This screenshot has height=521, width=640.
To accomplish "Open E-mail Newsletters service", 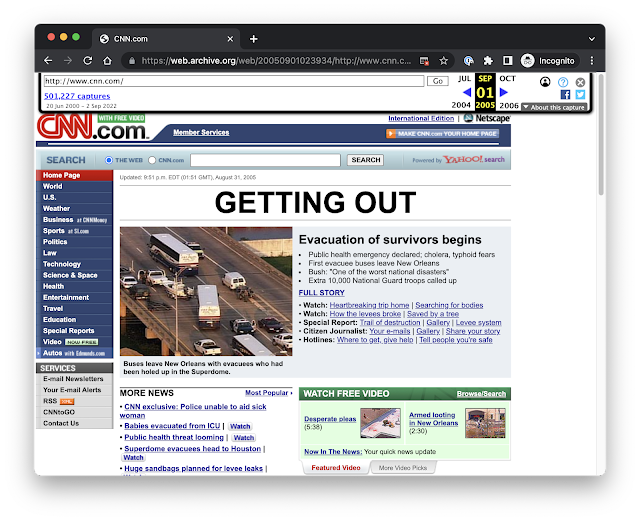I will [x=74, y=379].
